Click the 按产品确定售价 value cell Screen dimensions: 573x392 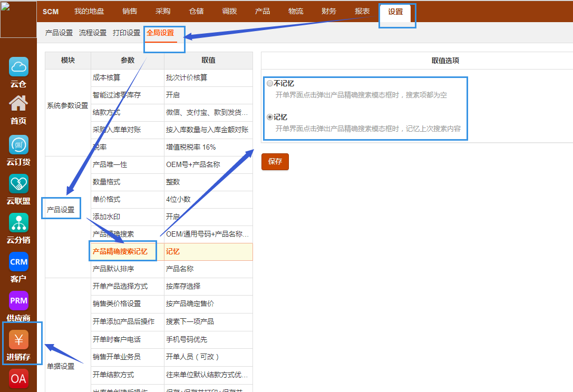208,304
